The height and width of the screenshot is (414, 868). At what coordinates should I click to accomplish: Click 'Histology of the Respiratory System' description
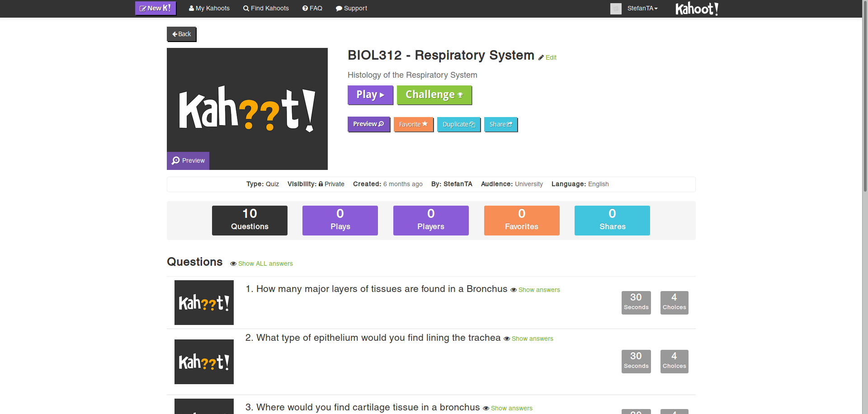tap(412, 75)
